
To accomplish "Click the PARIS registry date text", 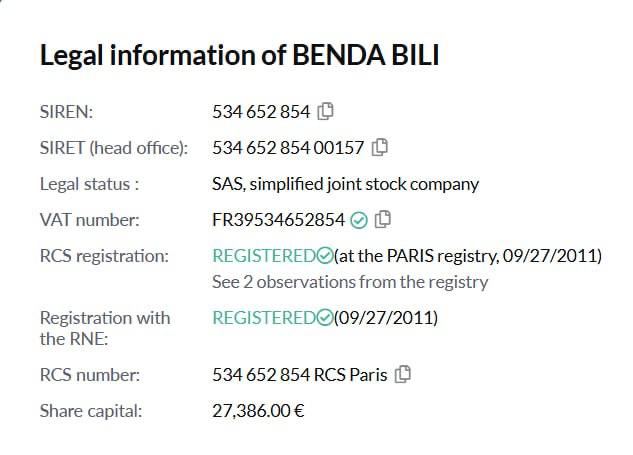I will 468,257.
